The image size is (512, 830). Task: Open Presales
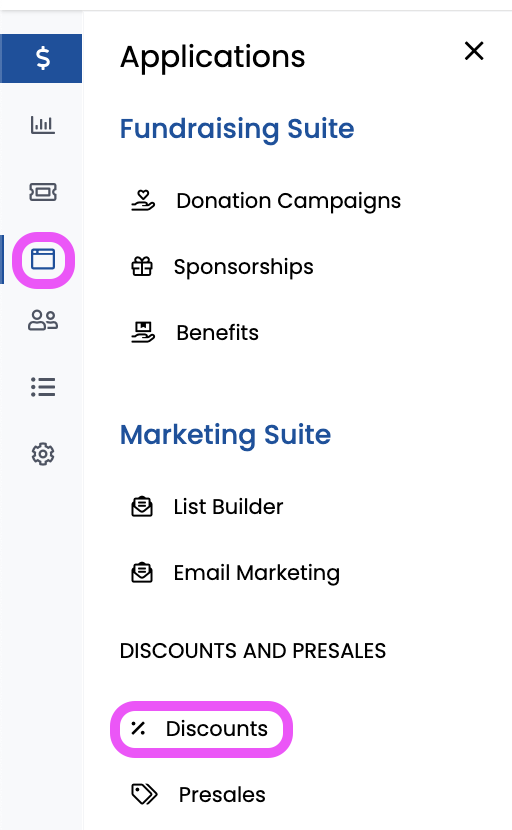click(x=222, y=795)
